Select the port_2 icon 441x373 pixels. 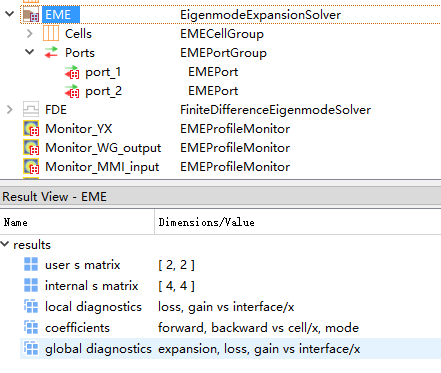[72, 91]
